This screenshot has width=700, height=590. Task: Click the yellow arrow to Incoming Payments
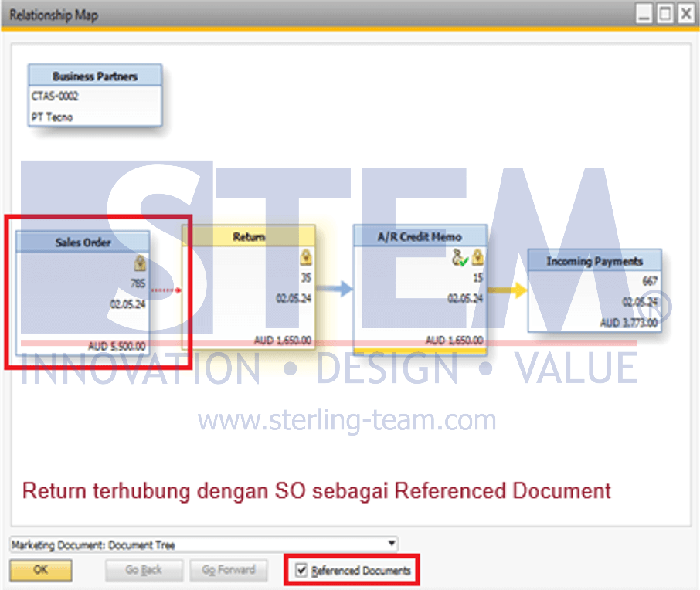click(507, 290)
